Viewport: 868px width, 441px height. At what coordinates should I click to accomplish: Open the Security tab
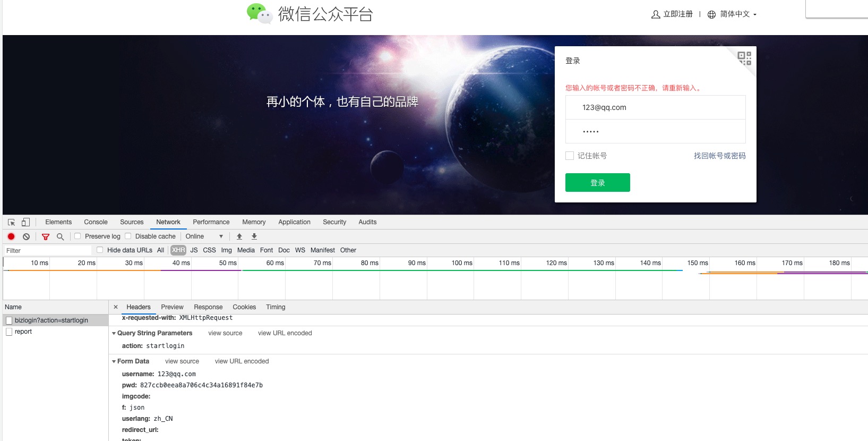click(334, 222)
